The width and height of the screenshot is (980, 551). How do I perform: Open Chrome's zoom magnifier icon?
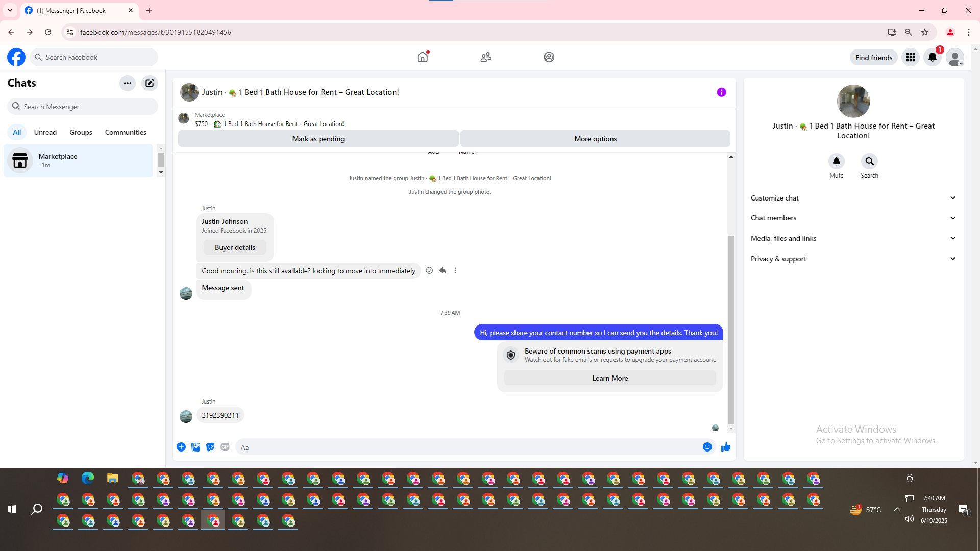tap(909, 32)
